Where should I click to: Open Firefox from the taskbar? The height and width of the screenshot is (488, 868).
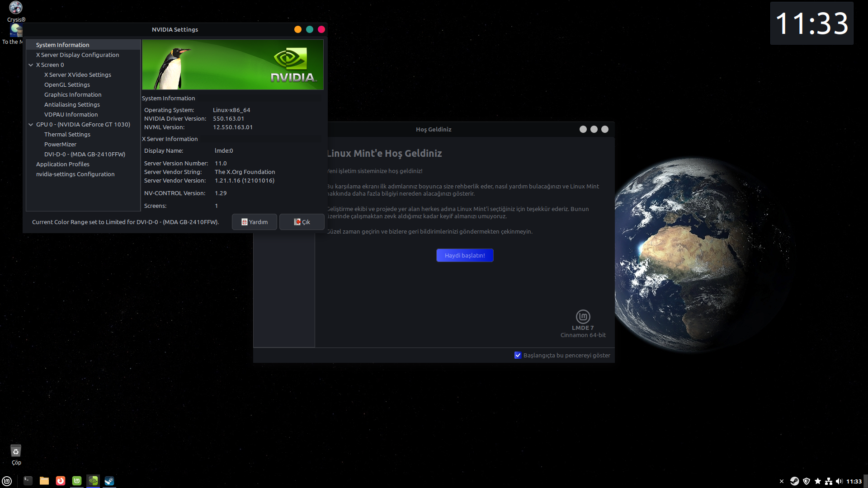click(x=61, y=481)
